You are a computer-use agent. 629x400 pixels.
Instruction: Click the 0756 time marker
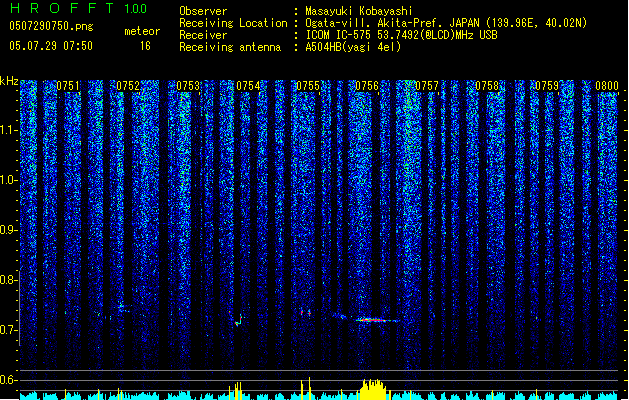pyautogui.click(x=367, y=86)
